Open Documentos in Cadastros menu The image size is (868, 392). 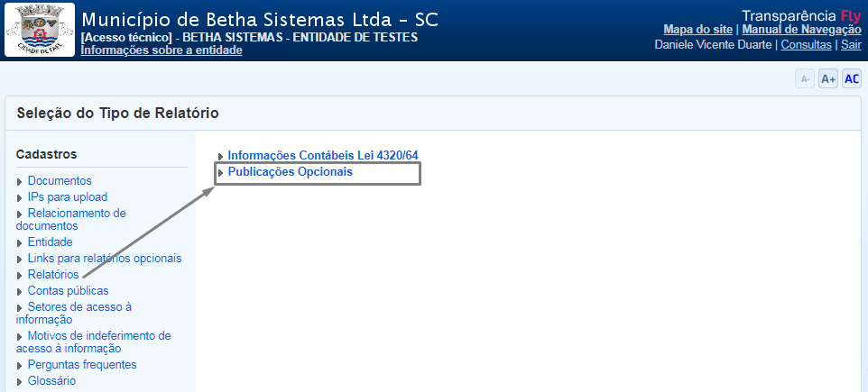pyautogui.click(x=60, y=181)
